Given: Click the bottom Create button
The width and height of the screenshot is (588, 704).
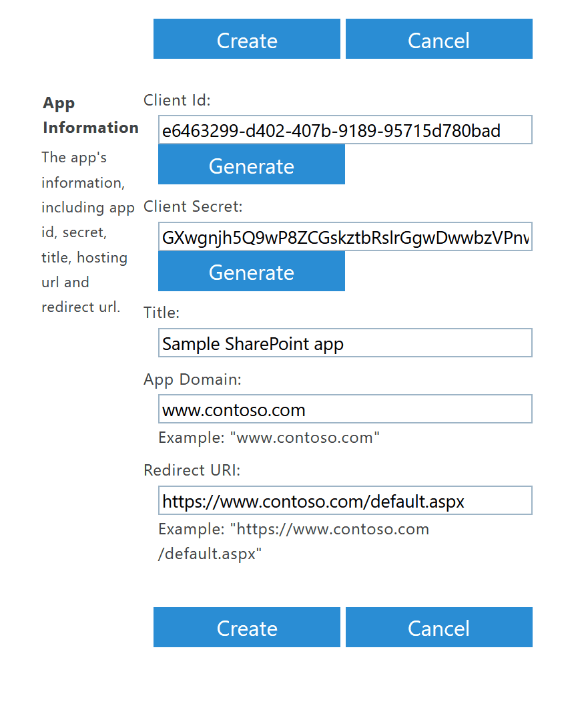Looking at the screenshot, I should (x=246, y=627).
